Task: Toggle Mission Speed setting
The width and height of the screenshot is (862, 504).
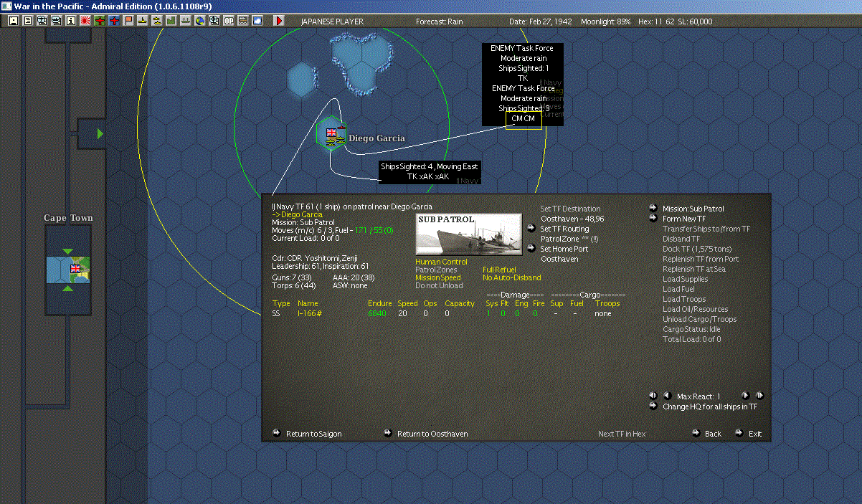Action: point(438,277)
